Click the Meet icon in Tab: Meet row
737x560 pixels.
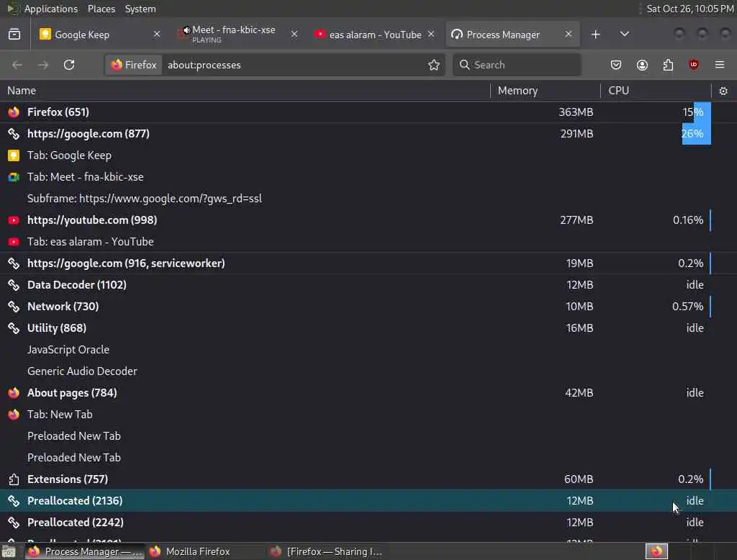click(x=14, y=177)
